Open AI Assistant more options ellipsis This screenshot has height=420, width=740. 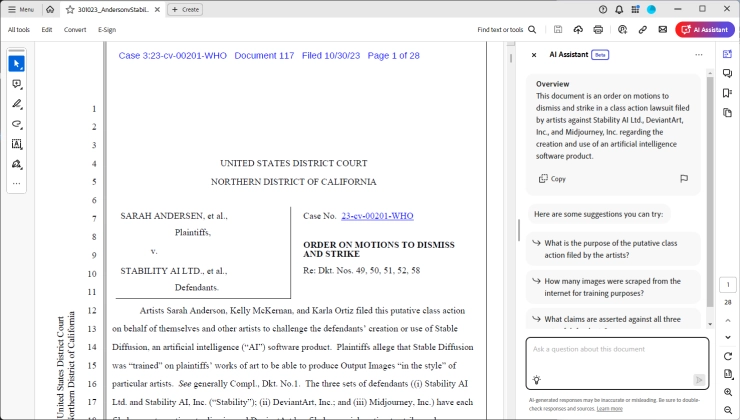698,55
